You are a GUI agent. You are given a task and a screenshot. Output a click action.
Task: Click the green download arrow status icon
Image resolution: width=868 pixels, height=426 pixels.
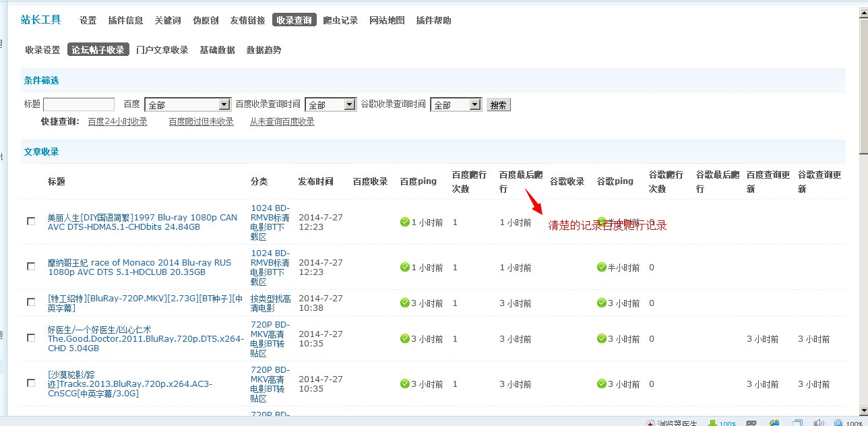click(712, 423)
